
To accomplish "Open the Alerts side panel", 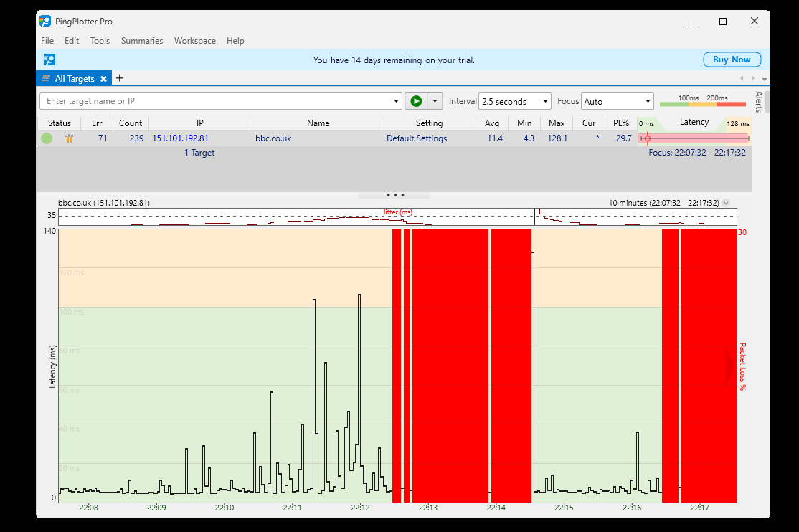I will (x=759, y=102).
